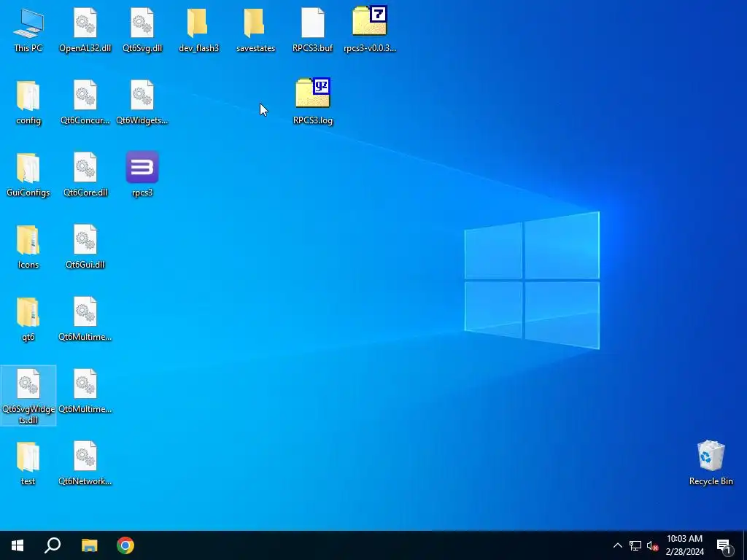Viewport: 747px width, 560px height.
Task: Select the Qt6Gui.dll file
Action: tap(85, 246)
